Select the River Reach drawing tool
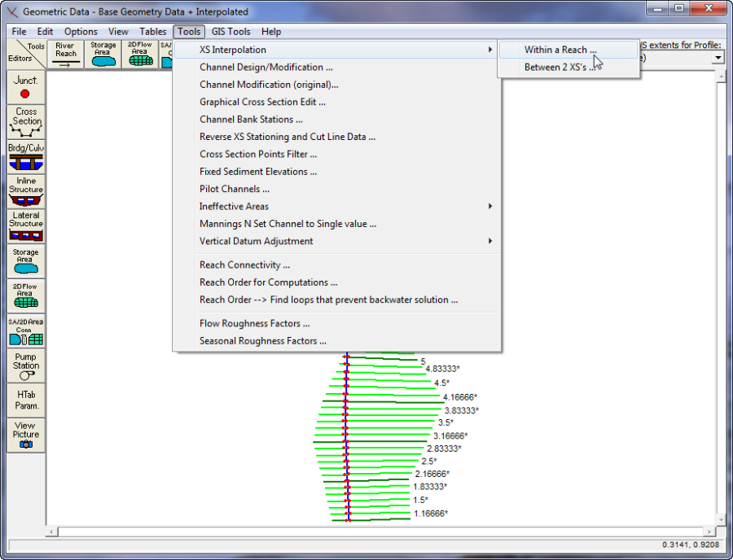This screenshot has height=560, width=733. (66, 54)
